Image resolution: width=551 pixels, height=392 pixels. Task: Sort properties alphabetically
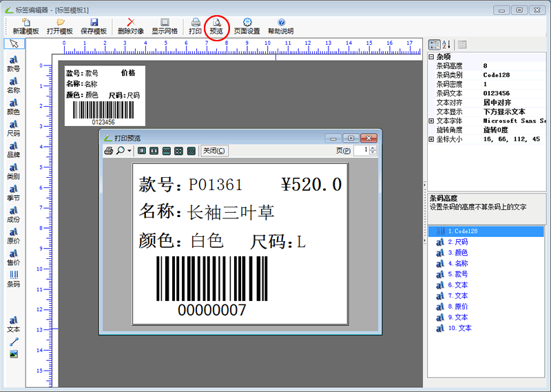pos(446,45)
